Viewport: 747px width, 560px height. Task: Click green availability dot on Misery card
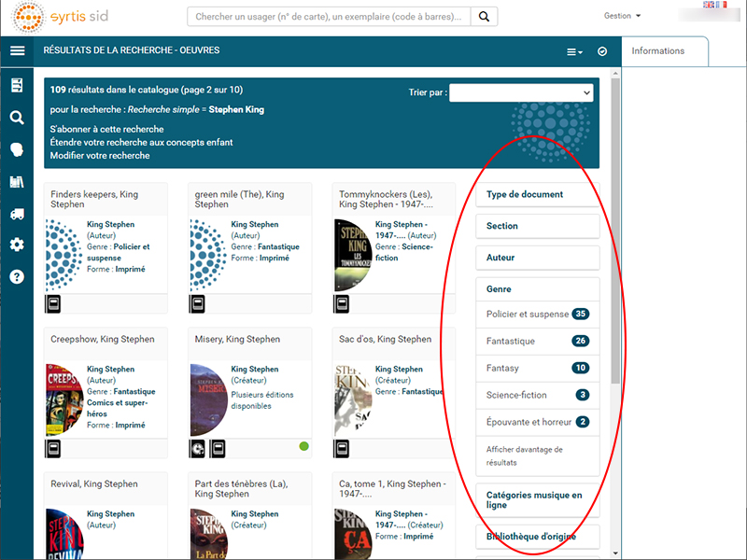pos(304,446)
